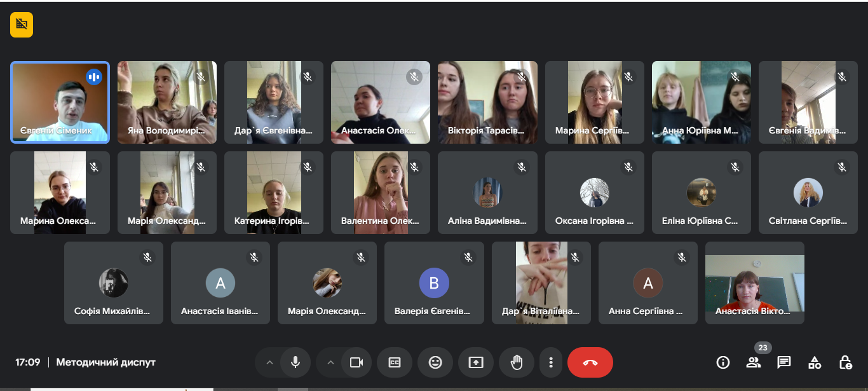Click Еліна Юріївна profile avatar
The height and width of the screenshot is (391, 868).
(702, 193)
